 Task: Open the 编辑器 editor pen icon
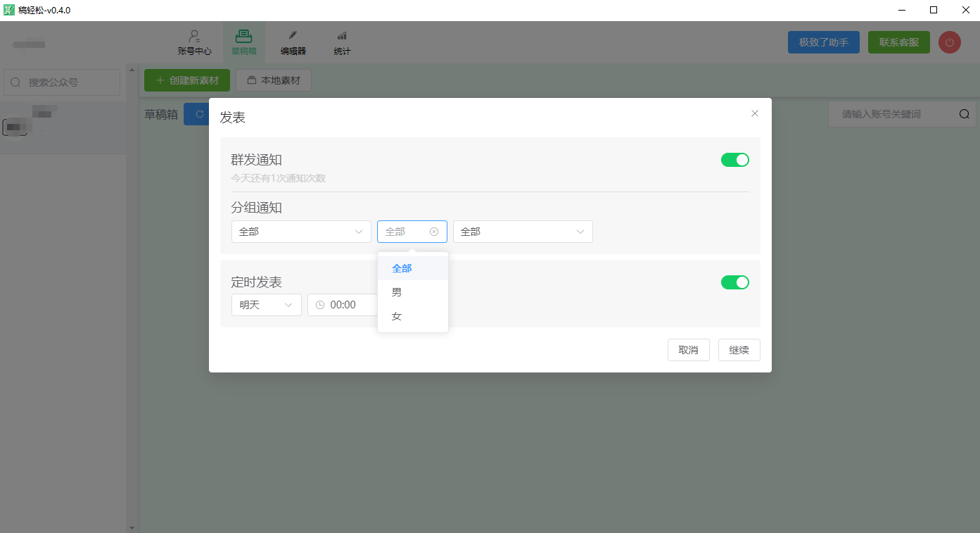click(x=293, y=37)
